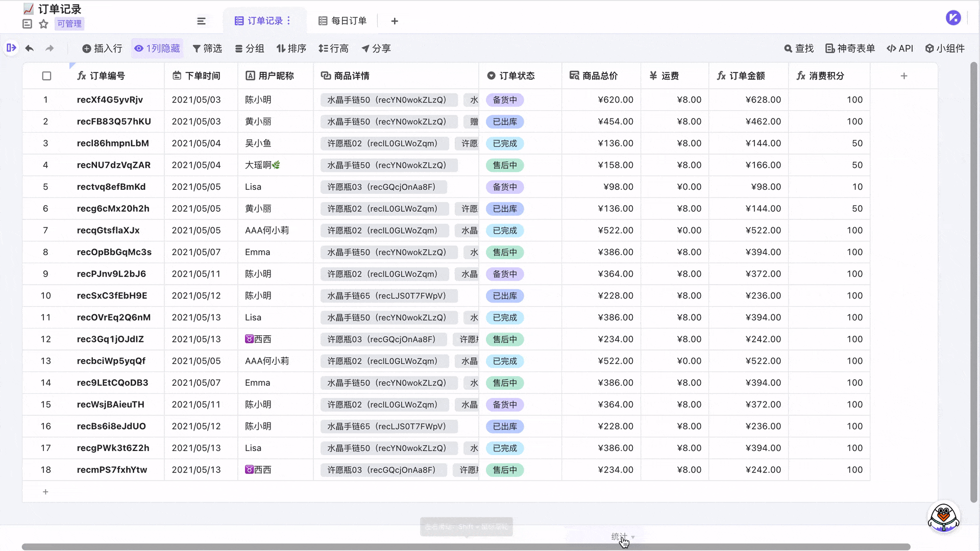The image size is (980, 551).
Task: Launch 神奇表单 (magic form)
Action: pos(849,48)
